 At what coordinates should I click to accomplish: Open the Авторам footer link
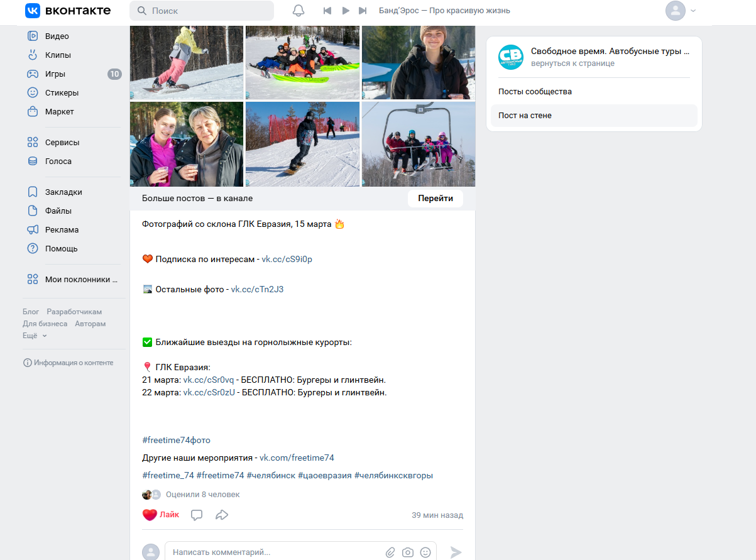coord(90,324)
